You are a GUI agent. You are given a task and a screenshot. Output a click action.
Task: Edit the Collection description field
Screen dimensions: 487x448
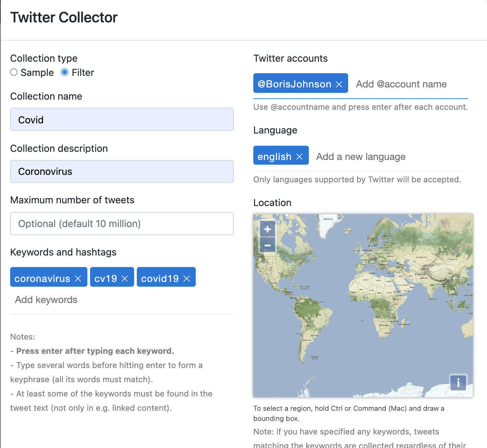[x=122, y=171]
